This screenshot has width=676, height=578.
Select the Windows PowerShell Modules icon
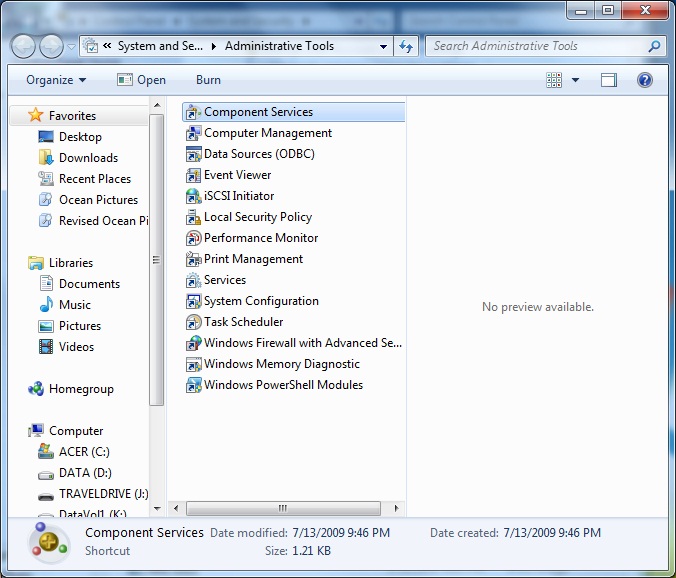click(x=193, y=385)
